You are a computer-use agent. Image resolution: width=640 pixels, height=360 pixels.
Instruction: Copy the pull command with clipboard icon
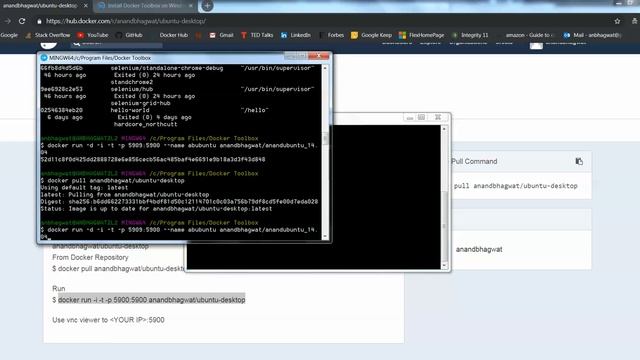[x=579, y=161]
